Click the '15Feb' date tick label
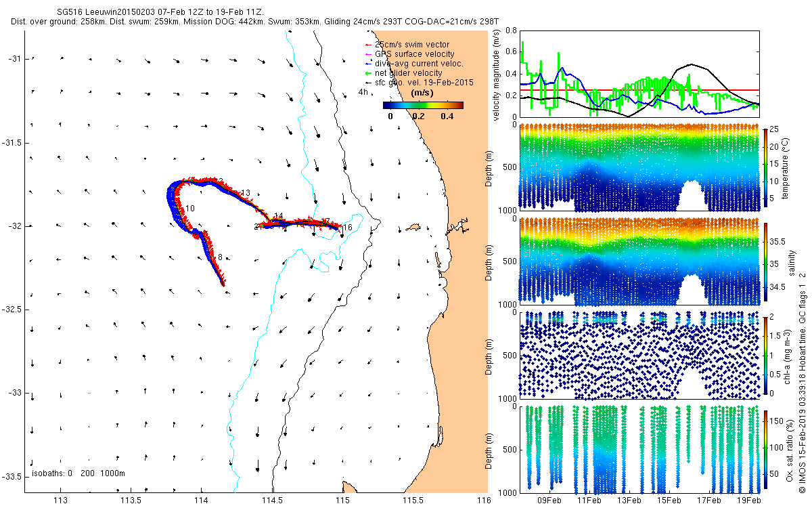812x508 pixels. (x=669, y=501)
